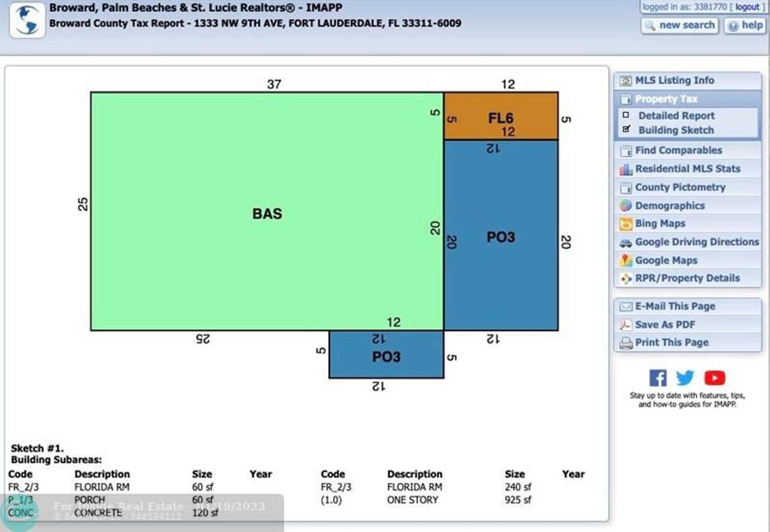Viewport: 770px width, 532px height.
Task: Open the IMAPP YouTube channel icon
Action: 715,378
